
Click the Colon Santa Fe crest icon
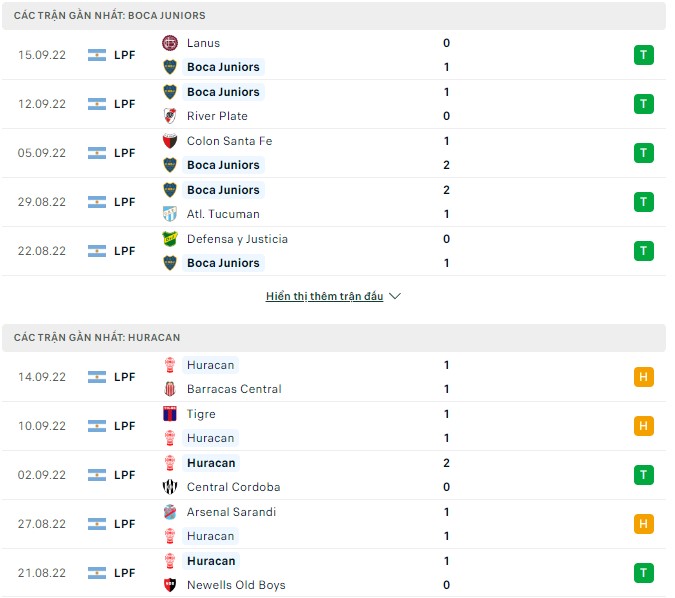170,141
